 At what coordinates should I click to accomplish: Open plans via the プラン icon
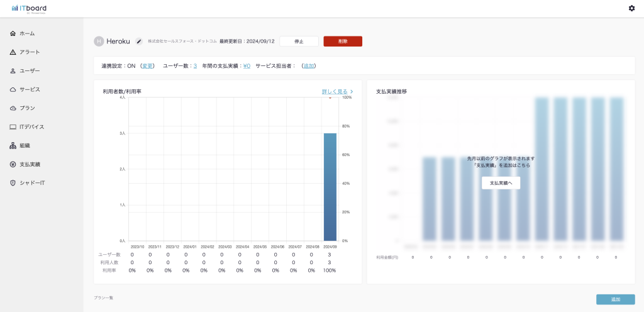coord(13,108)
